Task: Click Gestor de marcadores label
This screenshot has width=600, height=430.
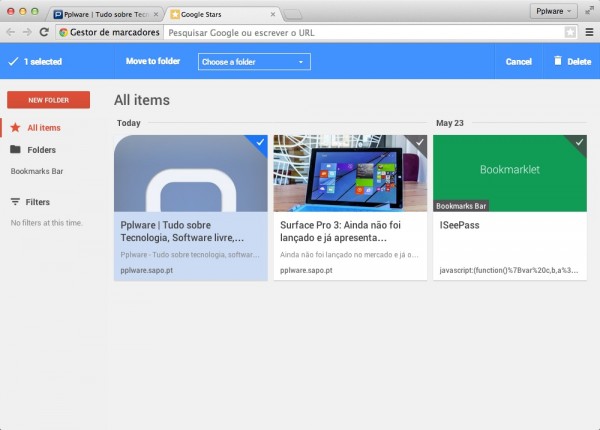Action: click(x=114, y=33)
